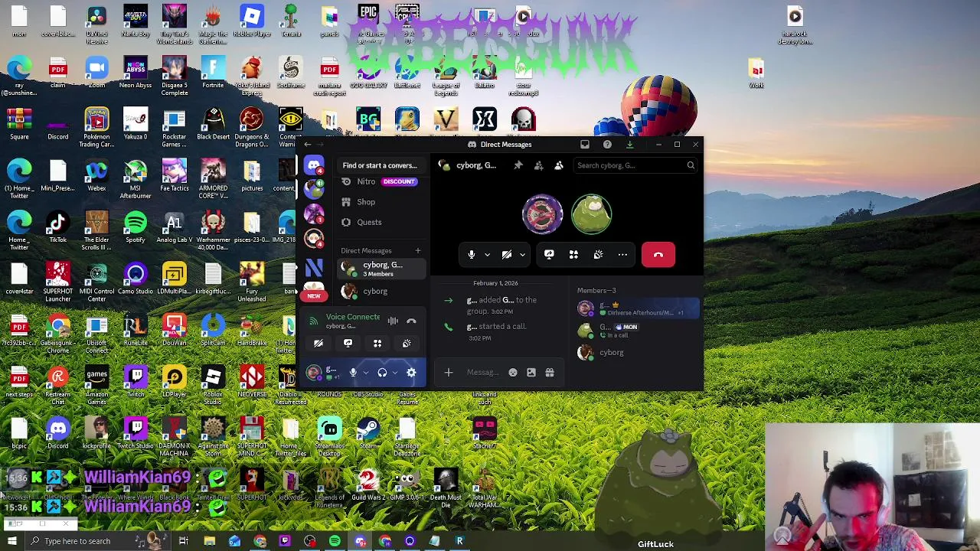Select member cyborg in Members list

pyautogui.click(x=638, y=353)
